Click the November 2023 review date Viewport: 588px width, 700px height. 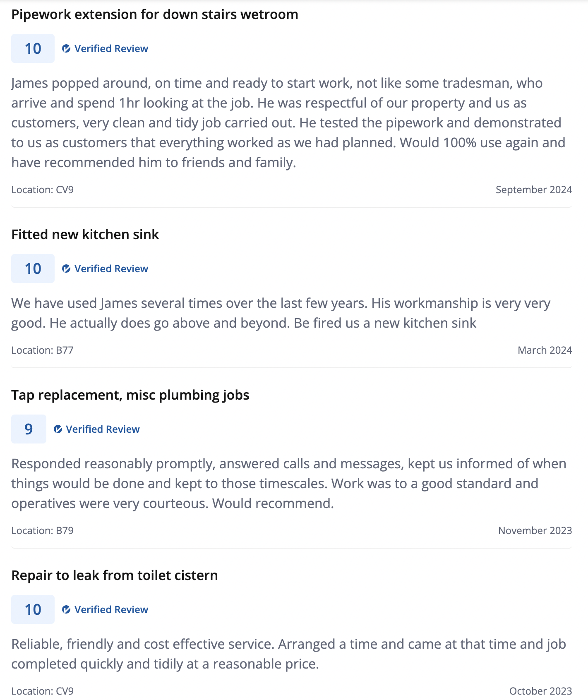coord(535,531)
